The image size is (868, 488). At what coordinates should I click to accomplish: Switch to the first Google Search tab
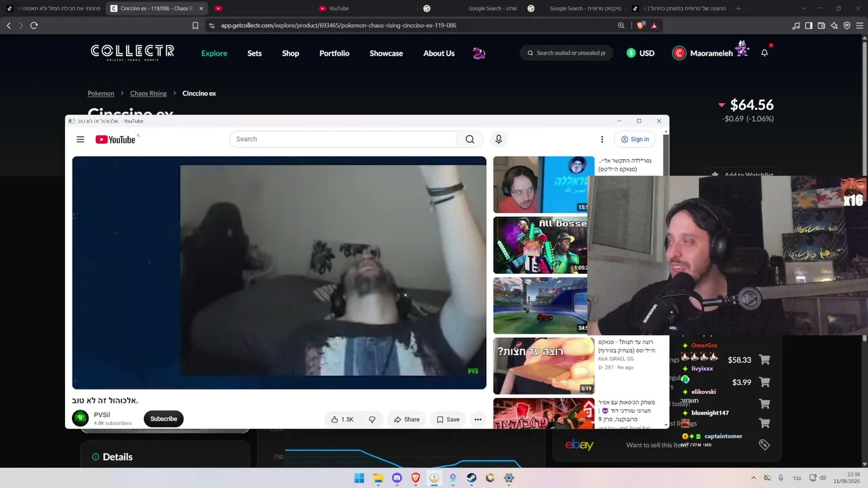pos(469,8)
